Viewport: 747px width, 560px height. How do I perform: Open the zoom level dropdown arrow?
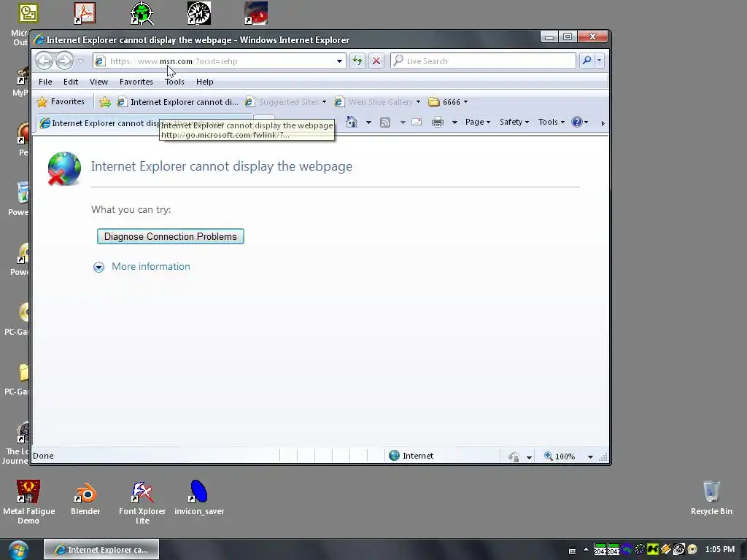click(x=590, y=456)
